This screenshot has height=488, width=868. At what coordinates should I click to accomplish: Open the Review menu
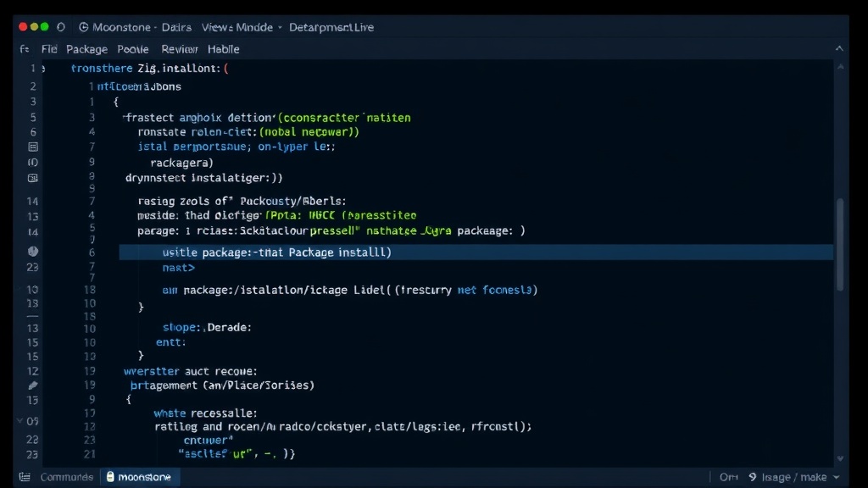(180, 49)
